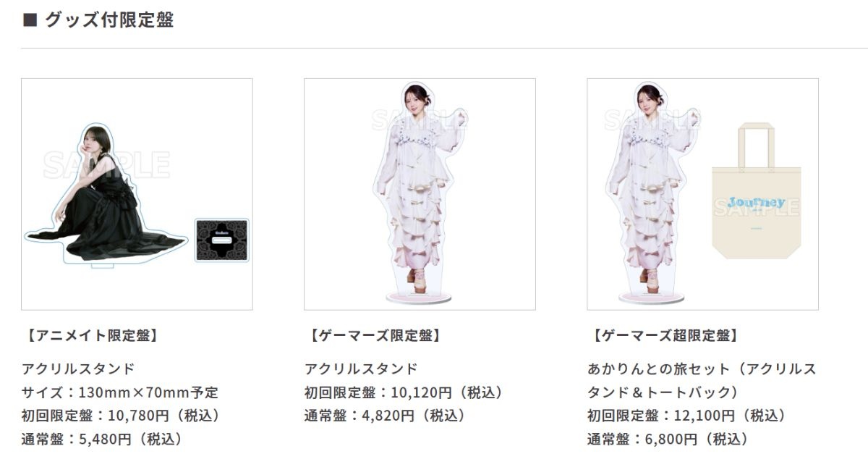868x475 pixels.
Task: Click the サイズ:130mm×70mm予定 text
Action: [120, 392]
